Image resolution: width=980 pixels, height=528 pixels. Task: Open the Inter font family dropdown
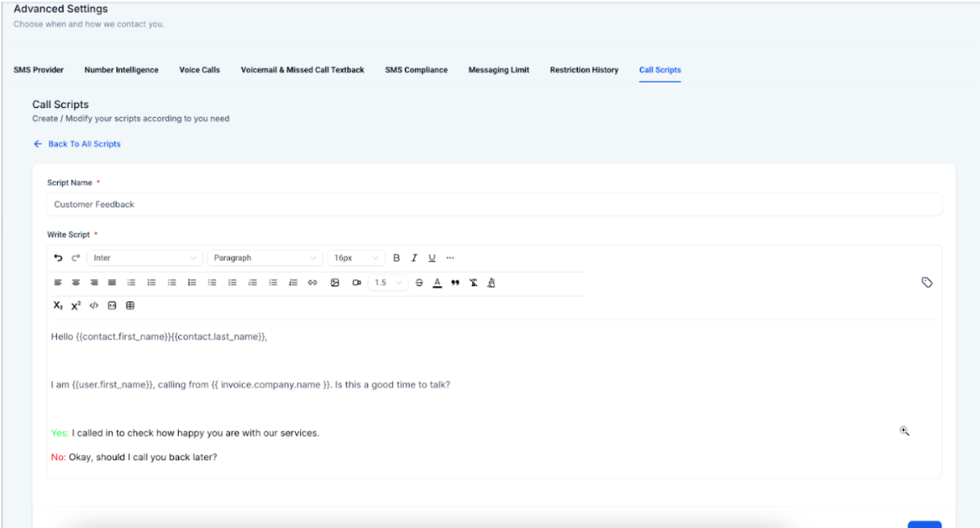tap(145, 258)
